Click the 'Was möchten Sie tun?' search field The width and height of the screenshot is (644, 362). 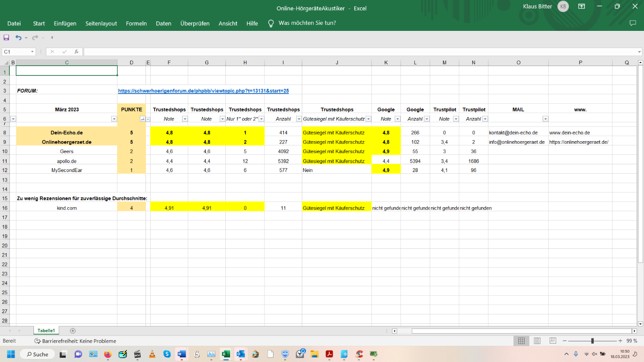[307, 23]
